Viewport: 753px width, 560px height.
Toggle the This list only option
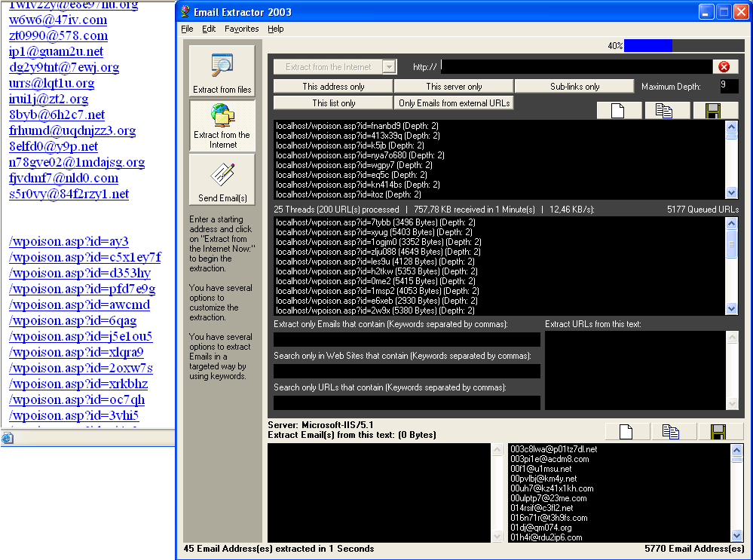point(333,103)
